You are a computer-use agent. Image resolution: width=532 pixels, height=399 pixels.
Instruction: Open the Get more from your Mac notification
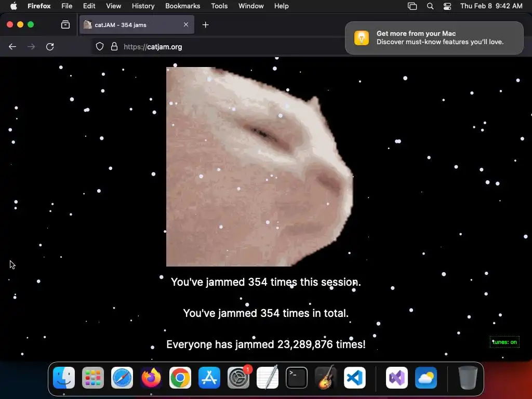tap(434, 37)
